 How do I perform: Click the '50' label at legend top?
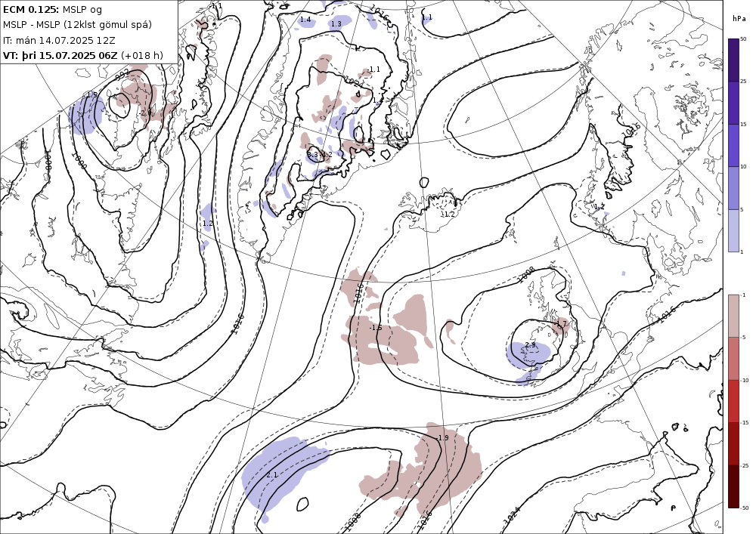(743, 39)
